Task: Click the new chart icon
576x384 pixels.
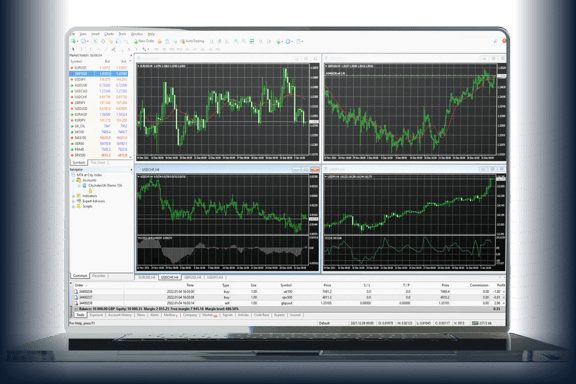Action: coord(74,41)
